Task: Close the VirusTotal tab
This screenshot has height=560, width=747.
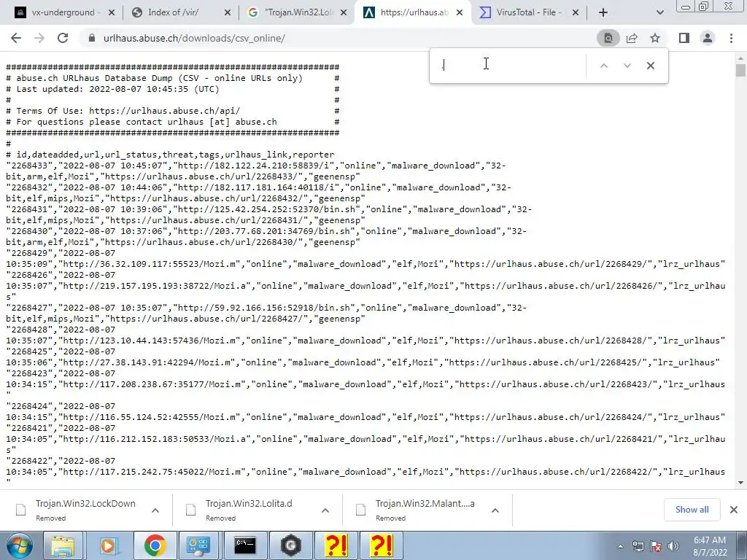Action: [x=576, y=12]
